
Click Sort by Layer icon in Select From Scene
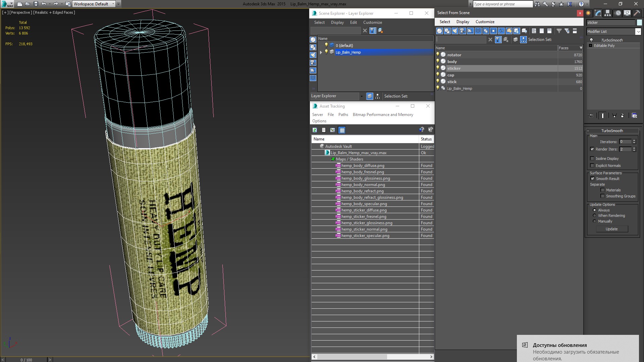pyautogui.click(x=516, y=40)
